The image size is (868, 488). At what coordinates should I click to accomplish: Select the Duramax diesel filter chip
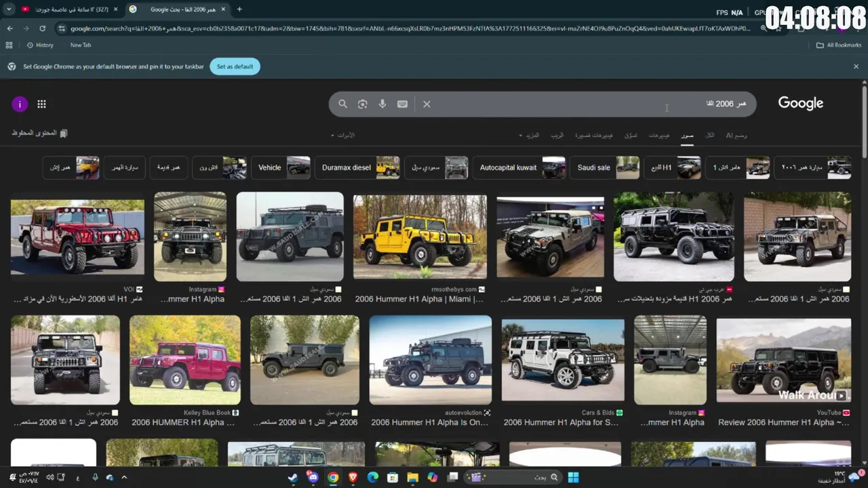tap(357, 167)
